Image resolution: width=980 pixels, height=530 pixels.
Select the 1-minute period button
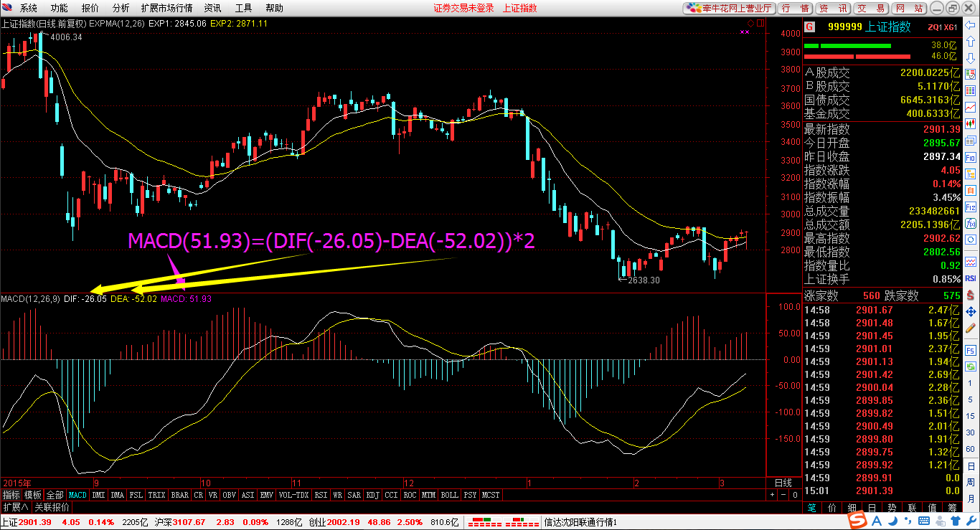[971, 384]
